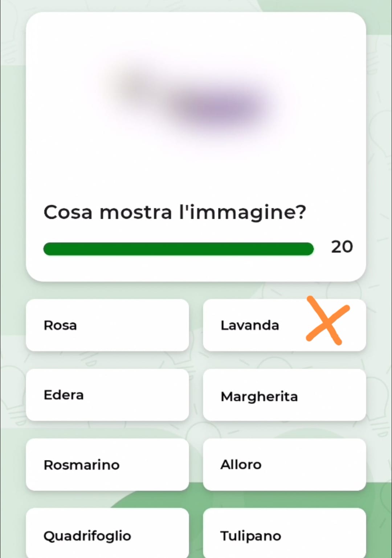Select the Margherita answer button
The image size is (392, 558).
click(284, 395)
